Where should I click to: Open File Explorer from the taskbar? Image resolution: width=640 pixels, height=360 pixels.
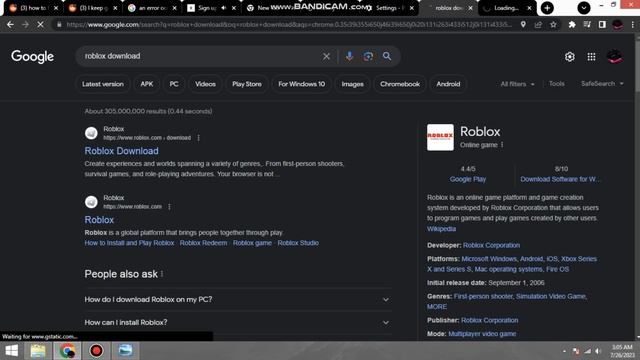(38, 351)
